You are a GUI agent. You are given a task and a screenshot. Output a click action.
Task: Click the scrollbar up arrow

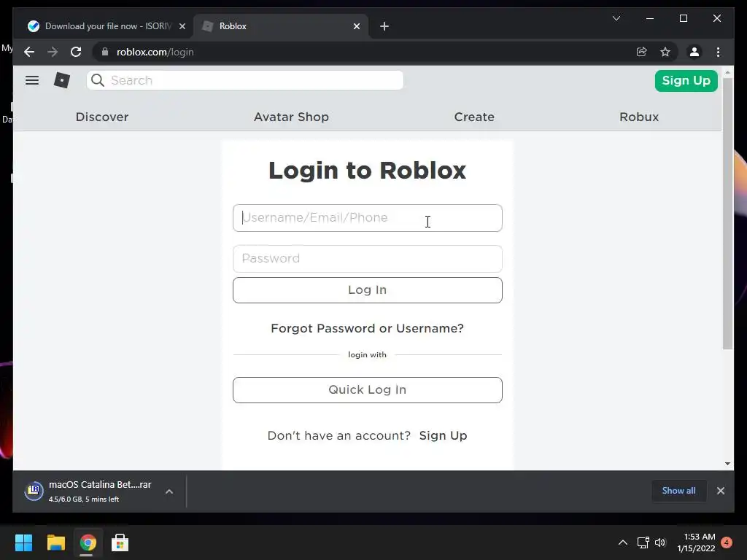point(727,72)
